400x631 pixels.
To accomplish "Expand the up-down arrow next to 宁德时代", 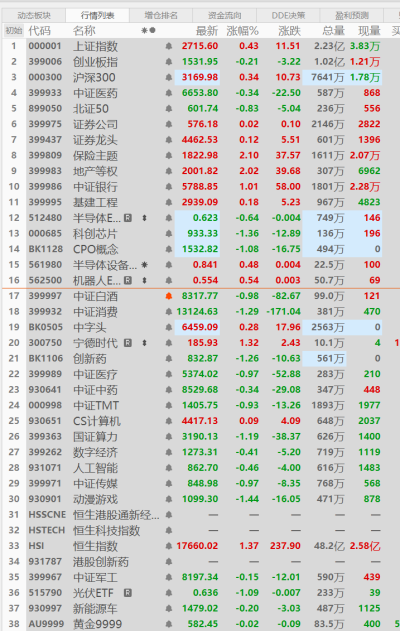I will pyautogui.click(x=144, y=343).
